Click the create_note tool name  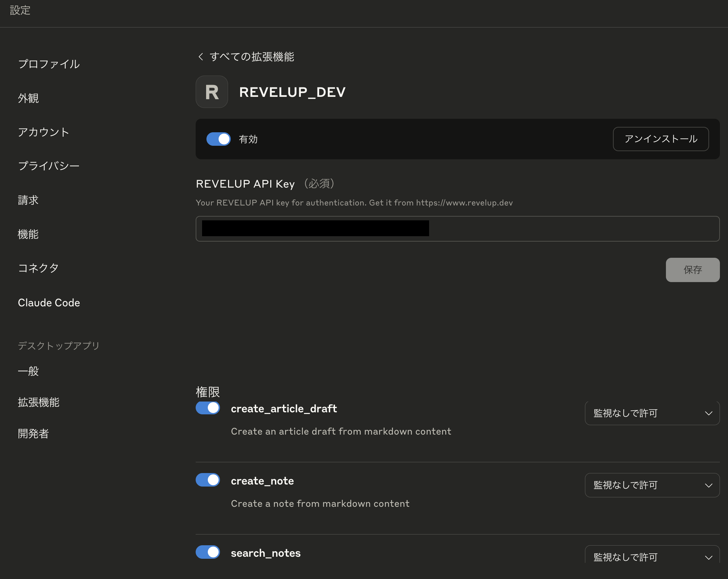coord(262,481)
